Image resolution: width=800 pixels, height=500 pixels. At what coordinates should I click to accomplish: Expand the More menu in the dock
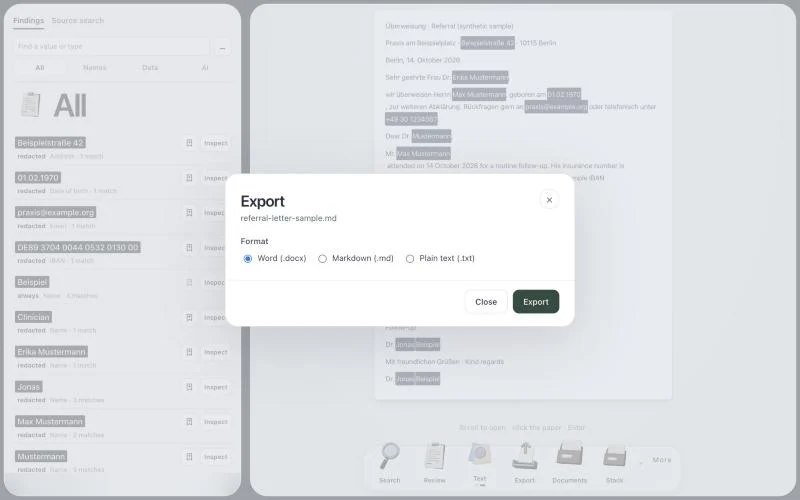[x=662, y=460]
